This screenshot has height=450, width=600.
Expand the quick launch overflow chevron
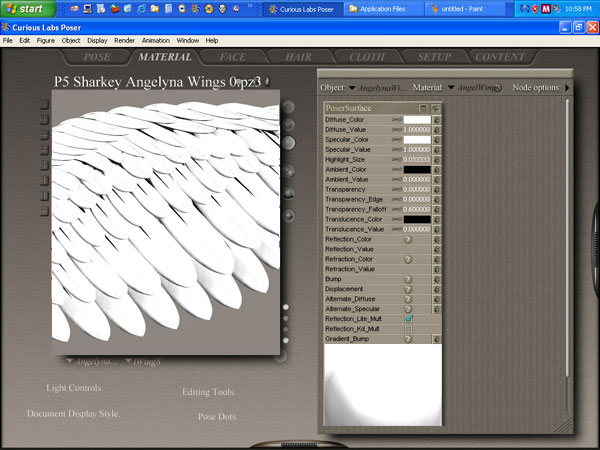click(250, 6)
